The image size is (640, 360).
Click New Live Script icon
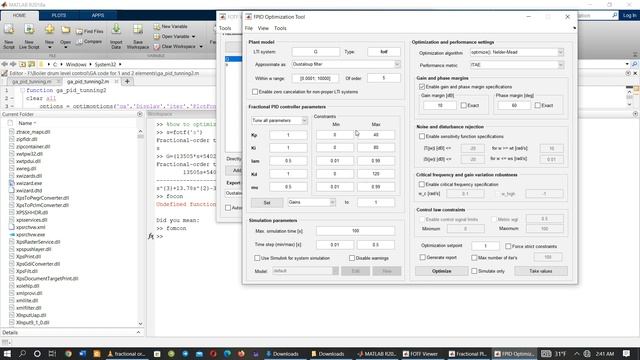(29, 29)
